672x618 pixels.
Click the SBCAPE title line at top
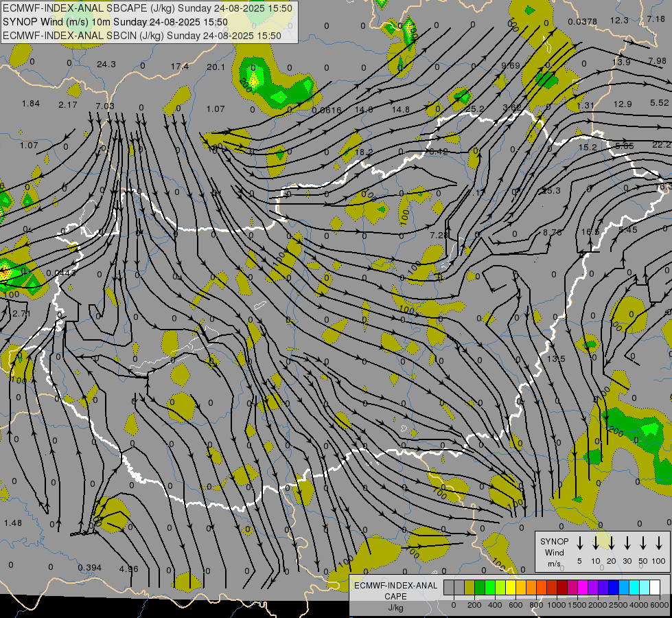148,8
